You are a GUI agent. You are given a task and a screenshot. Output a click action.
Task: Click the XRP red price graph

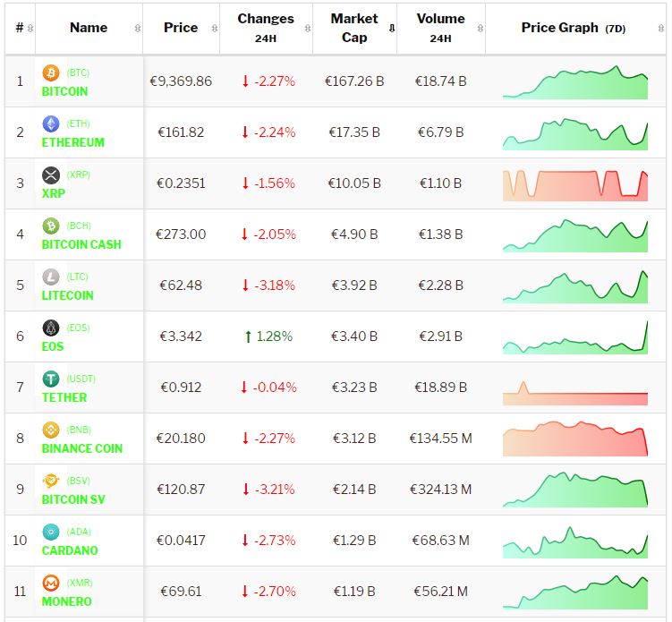pos(575,183)
